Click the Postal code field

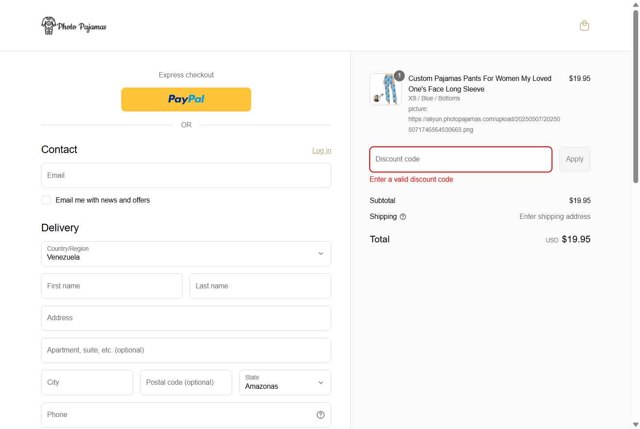point(186,382)
